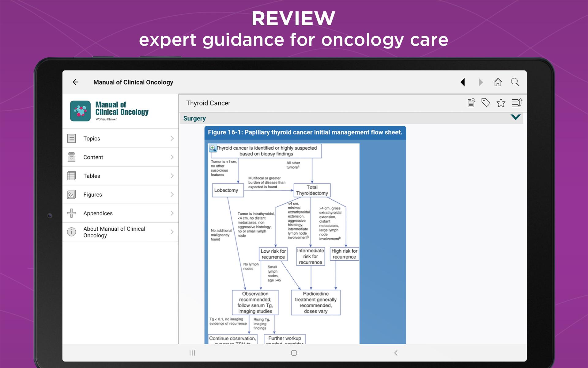
Task: Click the Topics list icon
Action: (x=71, y=138)
